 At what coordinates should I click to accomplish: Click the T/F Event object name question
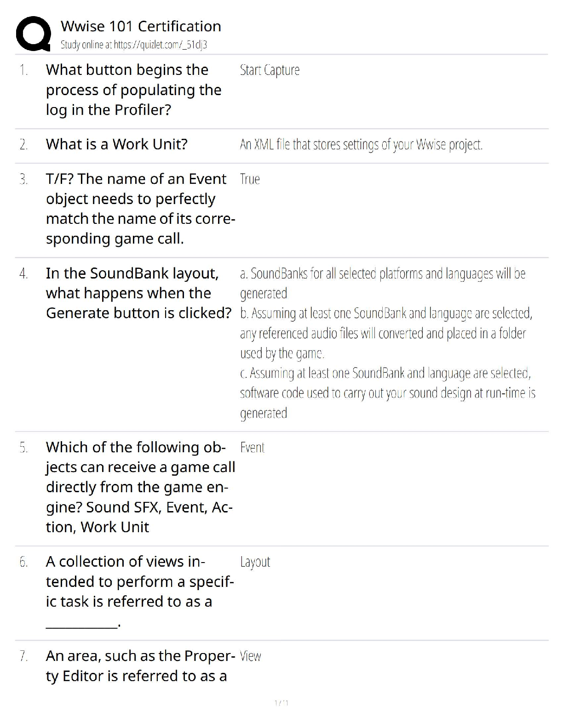point(140,209)
